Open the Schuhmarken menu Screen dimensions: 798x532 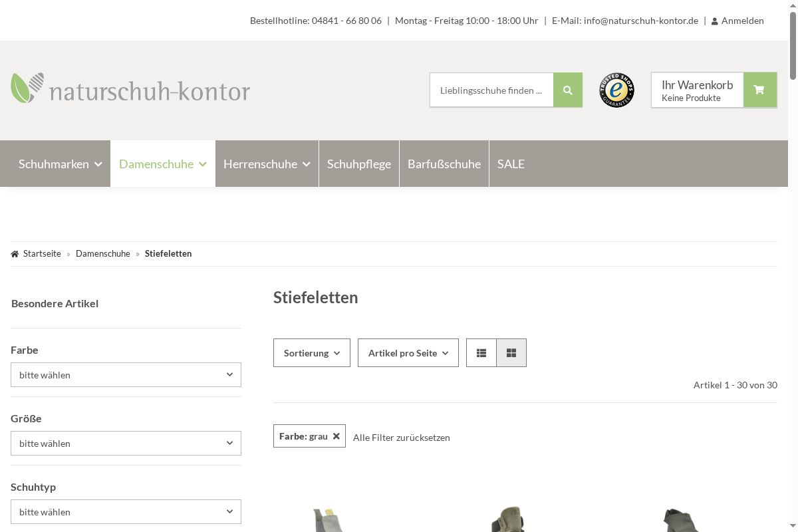[60, 164]
